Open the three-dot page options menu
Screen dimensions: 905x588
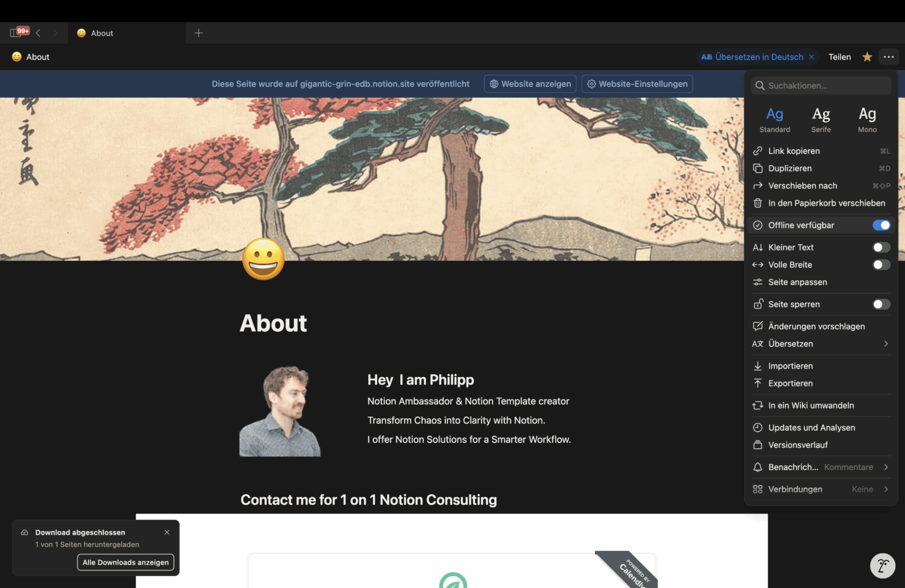point(889,57)
